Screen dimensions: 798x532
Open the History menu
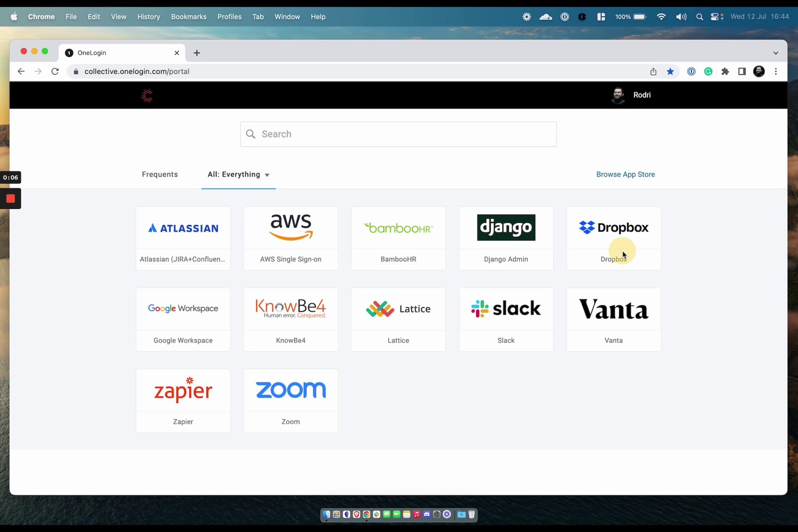[149, 17]
